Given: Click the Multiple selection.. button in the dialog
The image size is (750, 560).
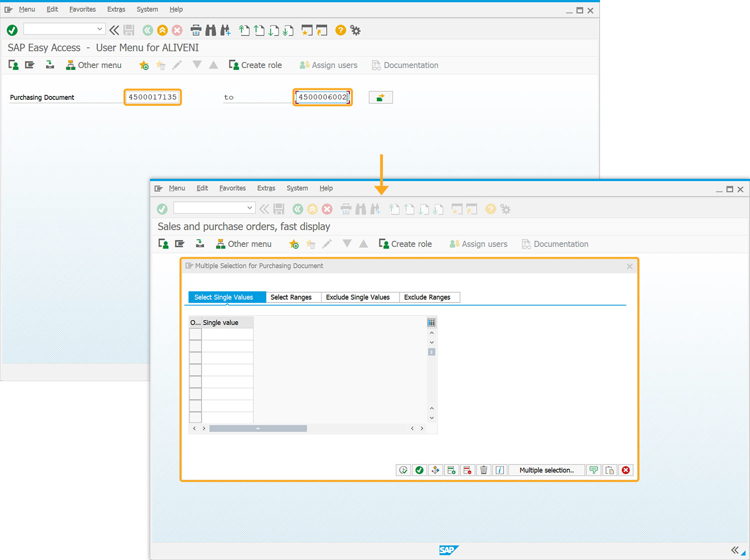Looking at the screenshot, I should point(546,470).
